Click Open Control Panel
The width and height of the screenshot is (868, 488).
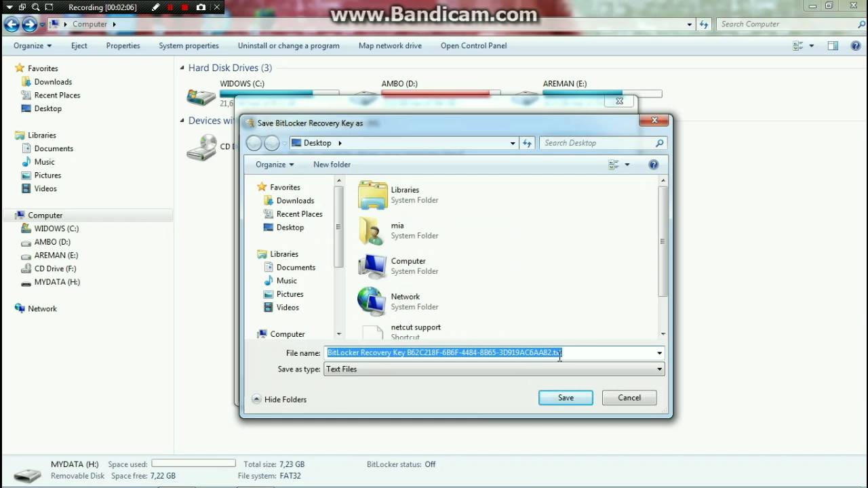point(473,45)
